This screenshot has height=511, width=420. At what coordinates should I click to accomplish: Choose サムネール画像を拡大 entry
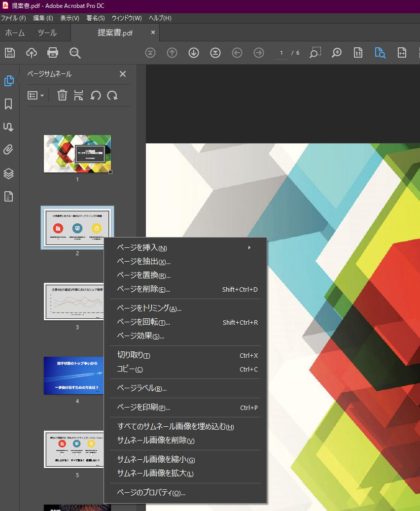pyautogui.click(x=185, y=474)
